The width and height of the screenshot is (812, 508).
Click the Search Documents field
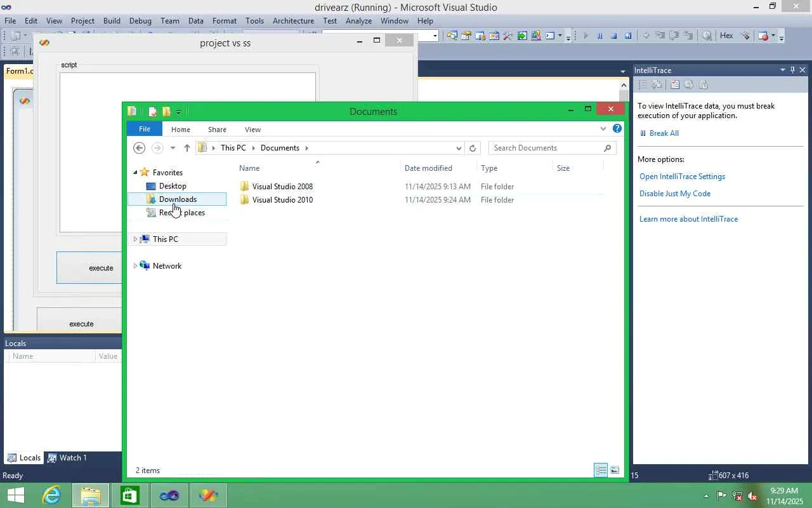[553, 148]
